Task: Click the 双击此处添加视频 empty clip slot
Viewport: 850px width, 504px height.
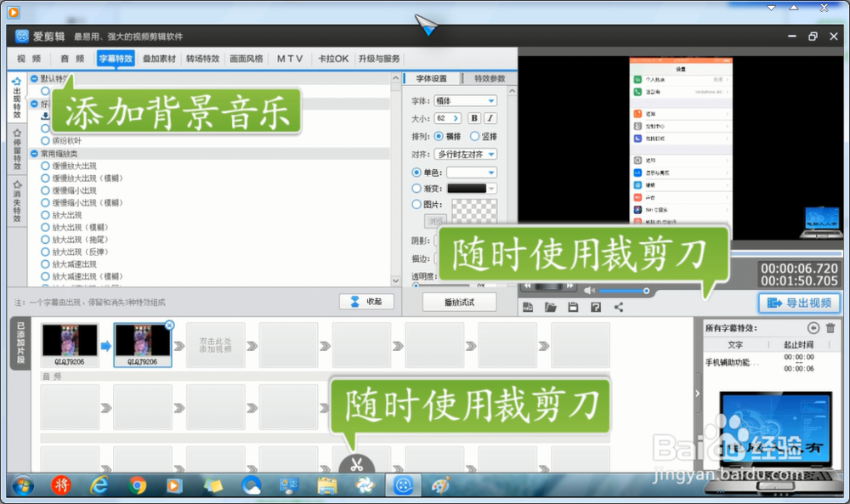Action: pos(215,345)
